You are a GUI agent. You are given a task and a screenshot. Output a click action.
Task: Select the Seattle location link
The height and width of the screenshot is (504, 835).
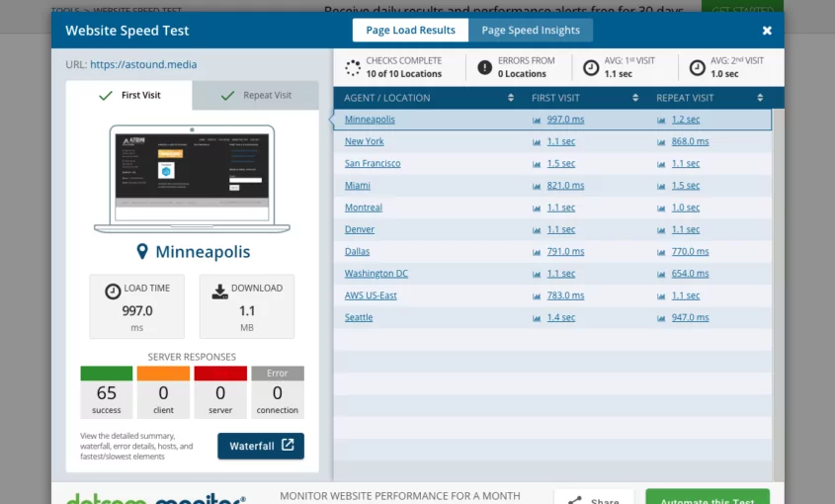pos(359,317)
